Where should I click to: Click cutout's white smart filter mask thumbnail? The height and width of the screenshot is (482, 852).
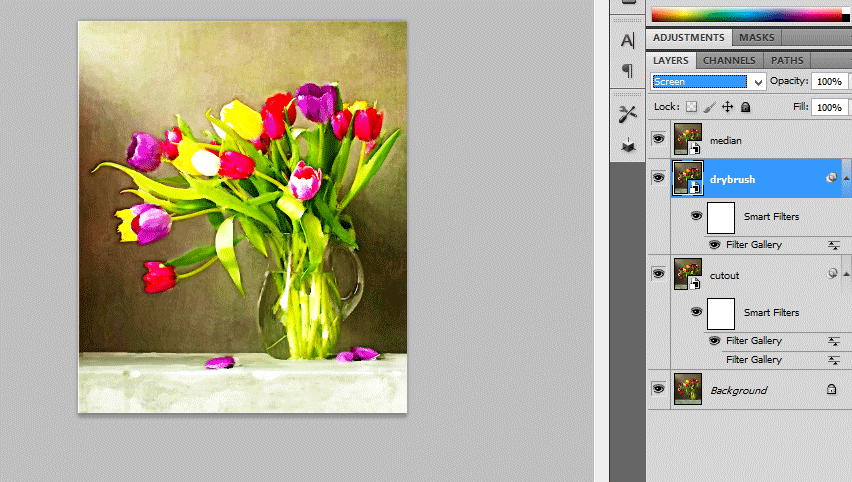tap(721, 314)
